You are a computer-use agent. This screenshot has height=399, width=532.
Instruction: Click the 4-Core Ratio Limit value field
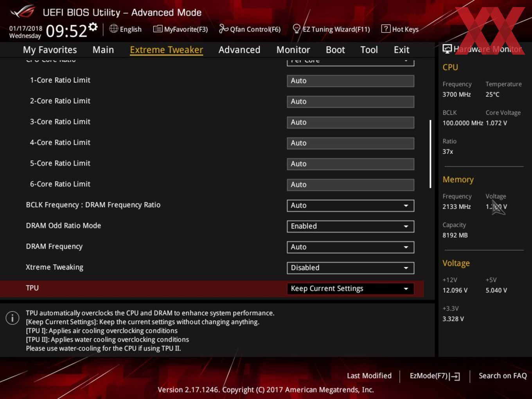click(x=350, y=143)
